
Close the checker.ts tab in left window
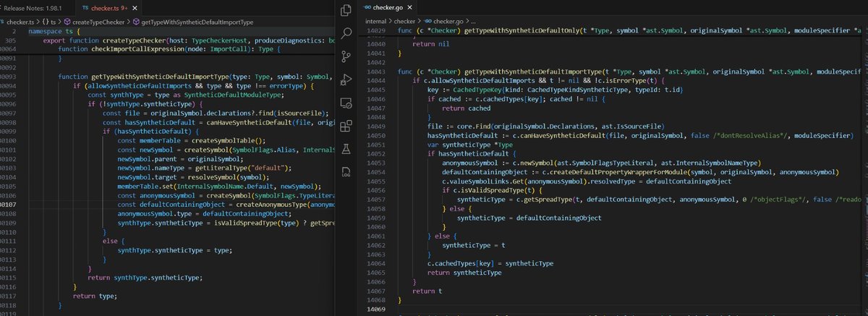[134, 7]
